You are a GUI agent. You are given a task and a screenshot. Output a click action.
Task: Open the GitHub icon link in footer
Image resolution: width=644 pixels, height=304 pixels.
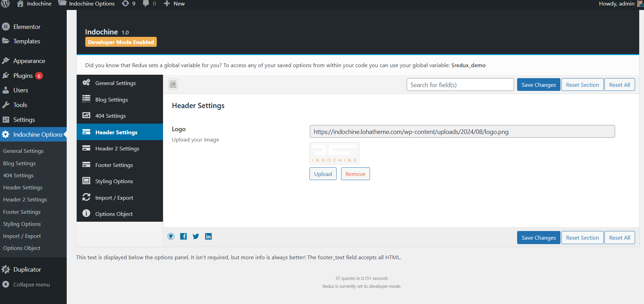(x=171, y=236)
